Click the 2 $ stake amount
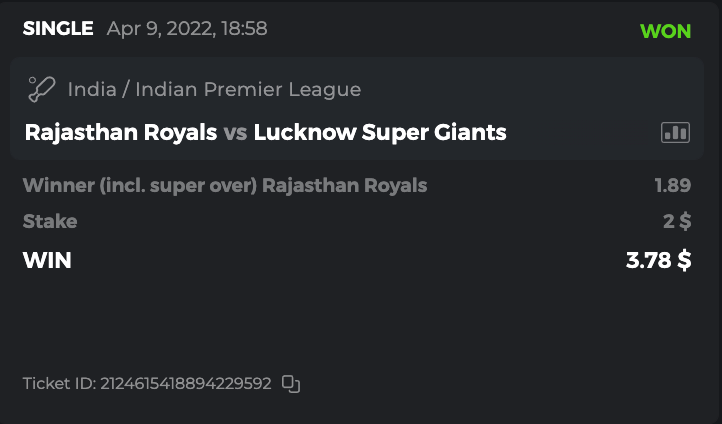 [x=678, y=222]
